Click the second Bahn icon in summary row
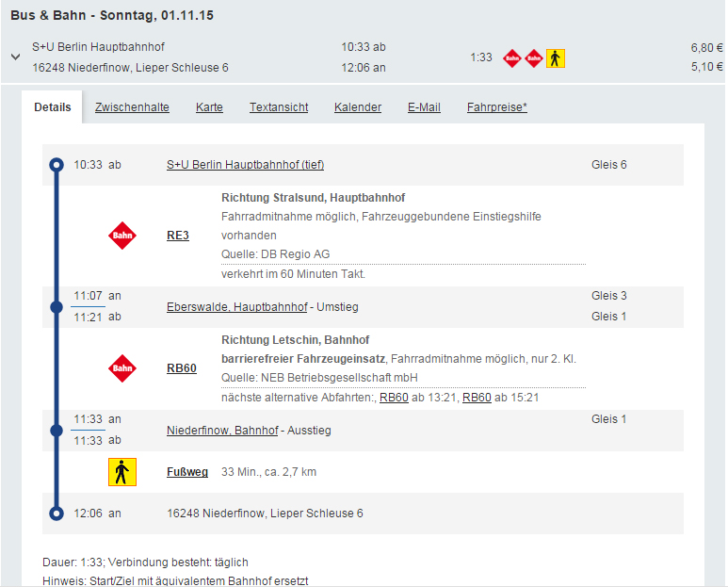 [534, 58]
